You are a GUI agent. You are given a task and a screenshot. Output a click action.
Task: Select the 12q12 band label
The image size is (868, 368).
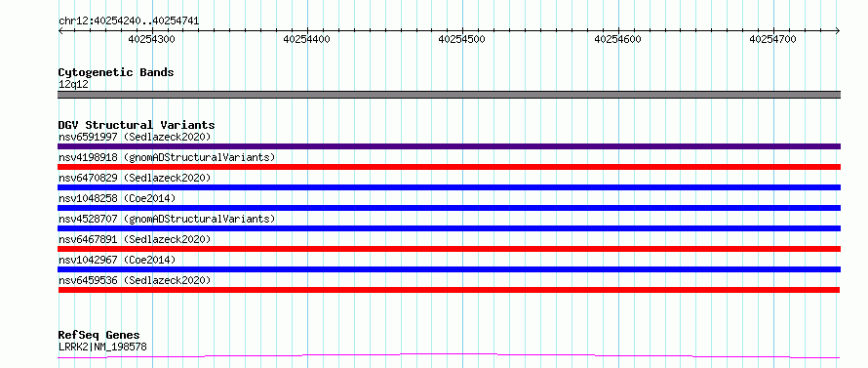pos(73,85)
